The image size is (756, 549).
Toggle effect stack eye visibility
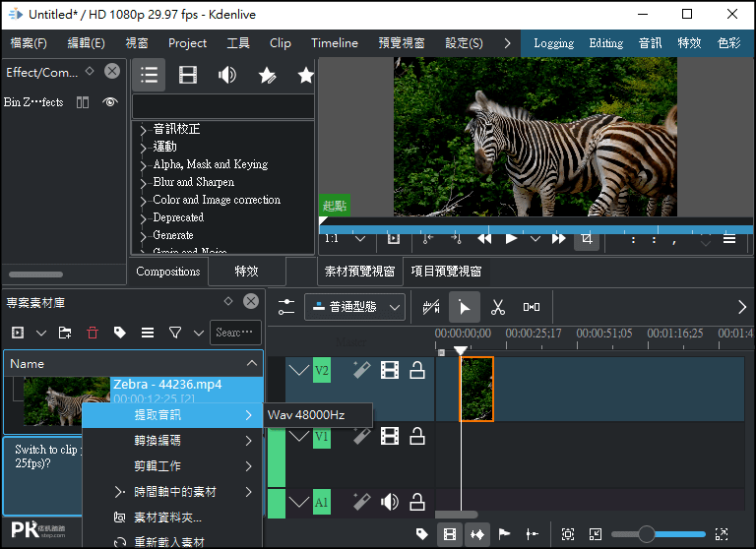110,102
